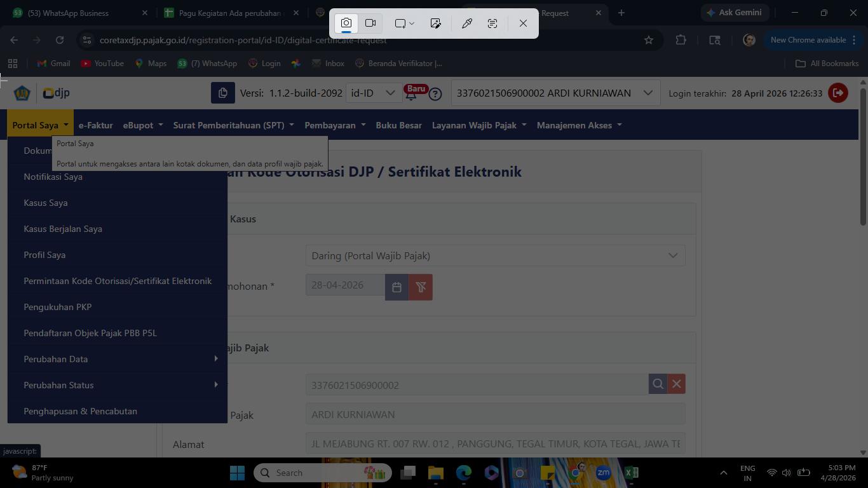Clear the date using red filter icon

[x=421, y=287]
